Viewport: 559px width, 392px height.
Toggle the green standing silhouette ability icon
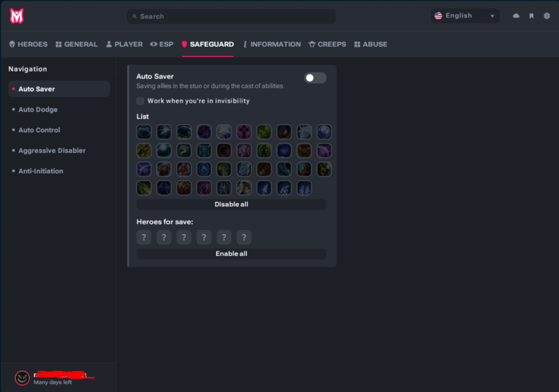click(264, 150)
